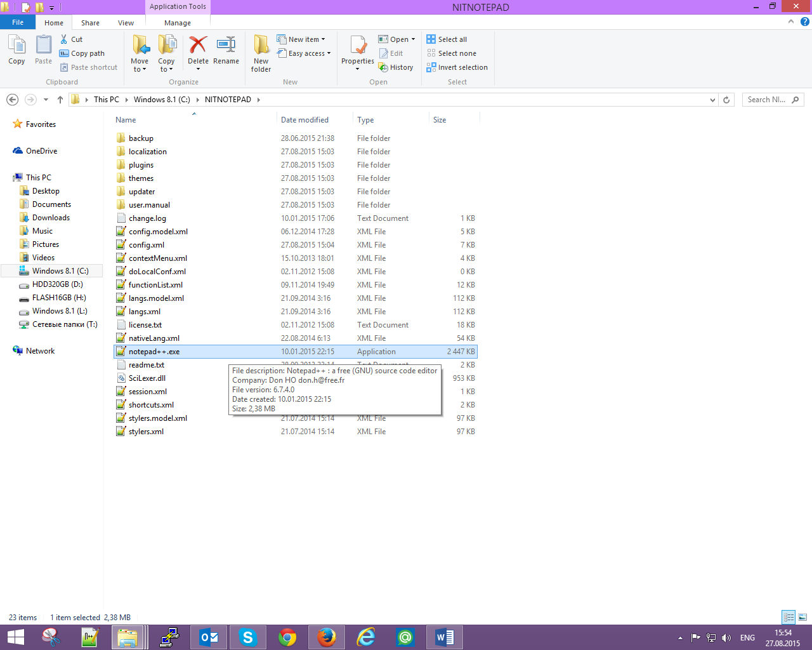Click the Back navigation arrow
The height and width of the screenshot is (650, 812).
pos(12,100)
